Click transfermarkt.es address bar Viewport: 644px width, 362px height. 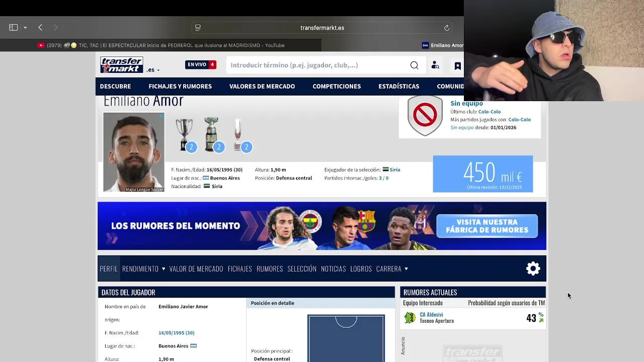[x=322, y=28]
